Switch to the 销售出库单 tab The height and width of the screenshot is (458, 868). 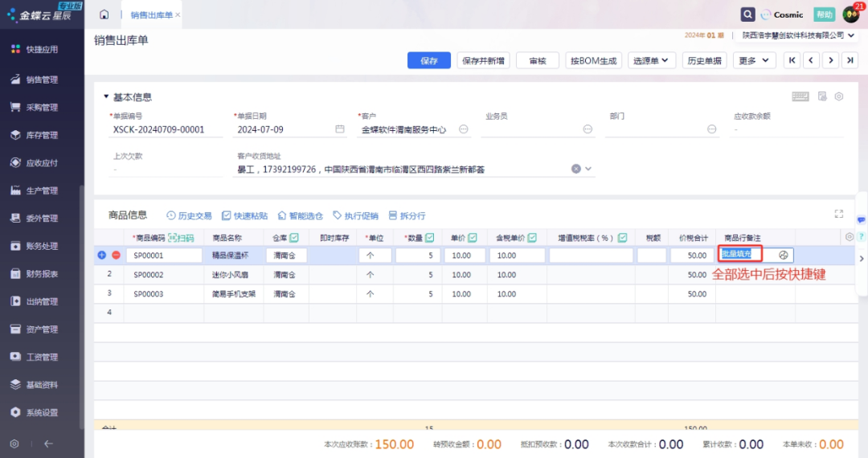pos(151,14)
